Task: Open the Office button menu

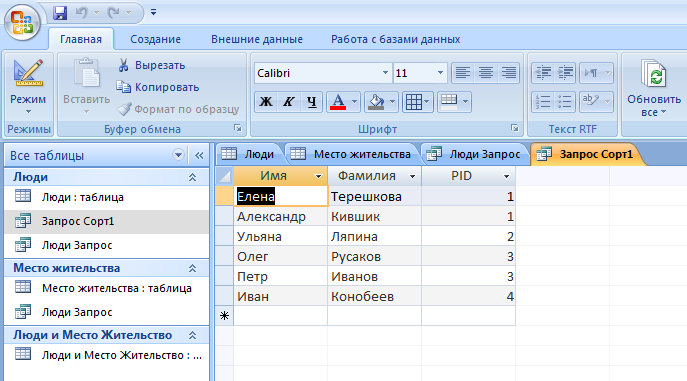Action: 22,22
